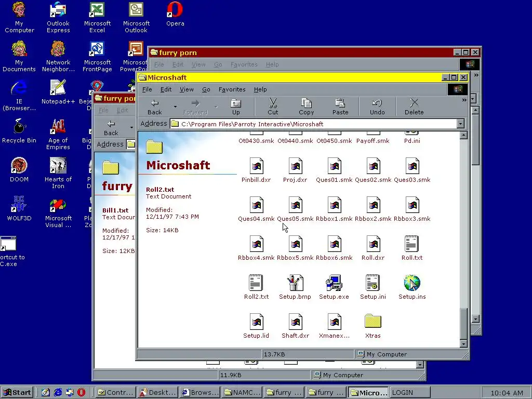Switch to the LOGIN taskbar button

[x=409, y=393]
